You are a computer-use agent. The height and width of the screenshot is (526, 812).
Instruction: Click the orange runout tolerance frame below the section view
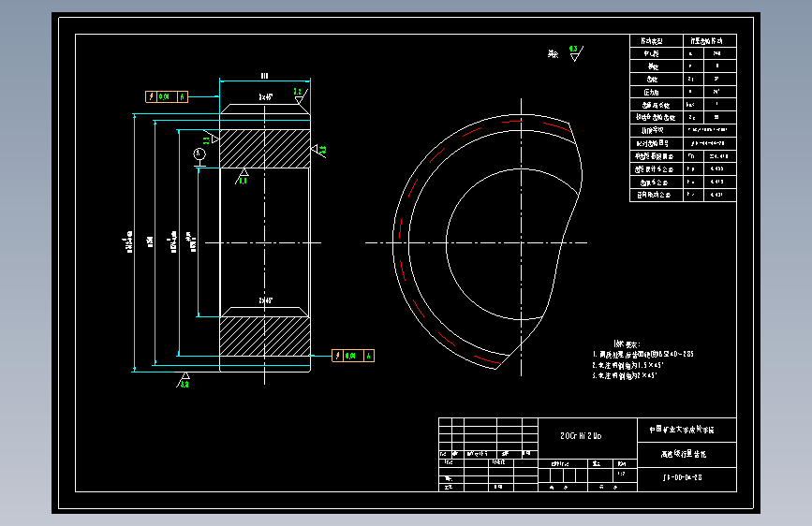(353, 356)
